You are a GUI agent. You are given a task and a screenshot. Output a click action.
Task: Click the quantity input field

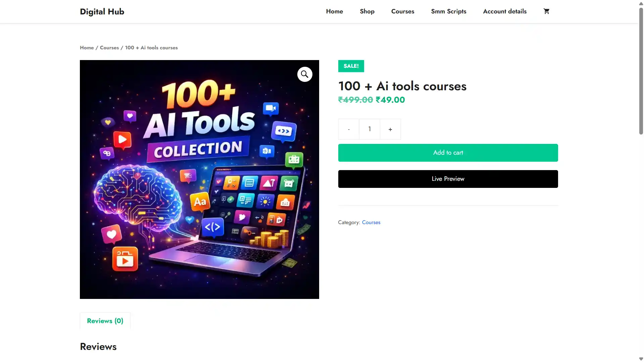369,129
